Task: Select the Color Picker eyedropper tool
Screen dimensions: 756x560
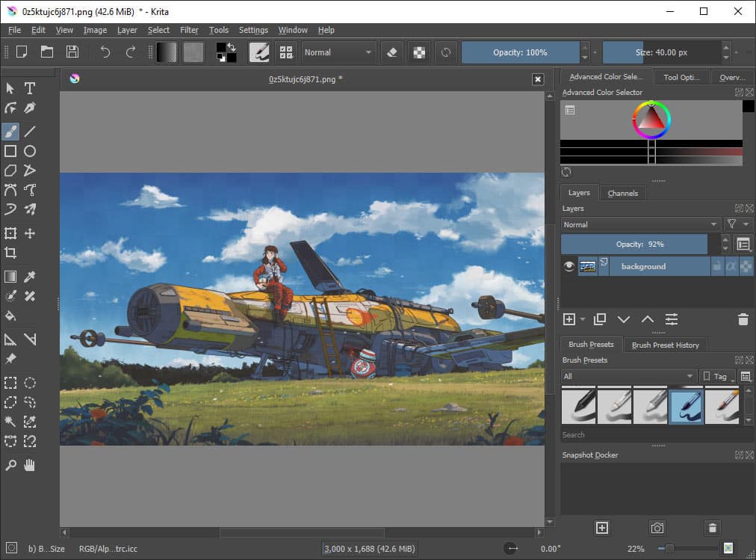Action: (x=30, y=277)
